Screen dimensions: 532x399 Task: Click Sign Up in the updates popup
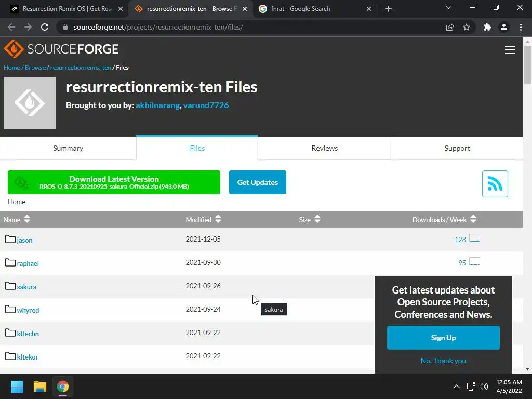click(443, 338)
